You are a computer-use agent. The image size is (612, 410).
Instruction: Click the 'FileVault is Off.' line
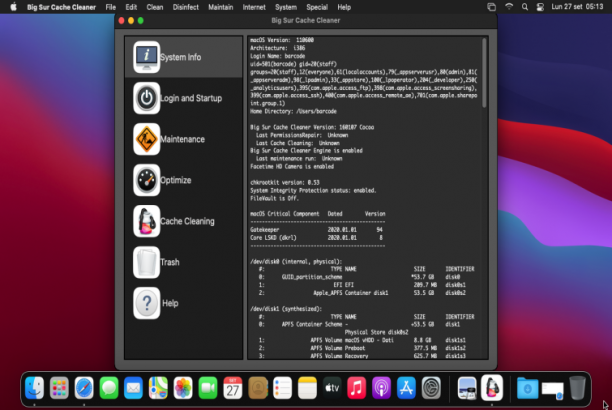pyautogui.click(x=274, y=198)
